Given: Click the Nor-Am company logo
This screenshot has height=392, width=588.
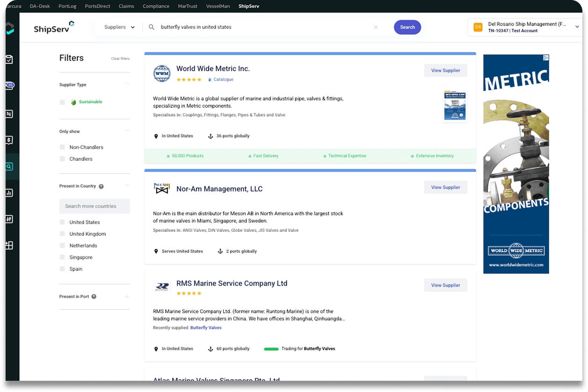Looking at the screenshot, I should [162, 188].
